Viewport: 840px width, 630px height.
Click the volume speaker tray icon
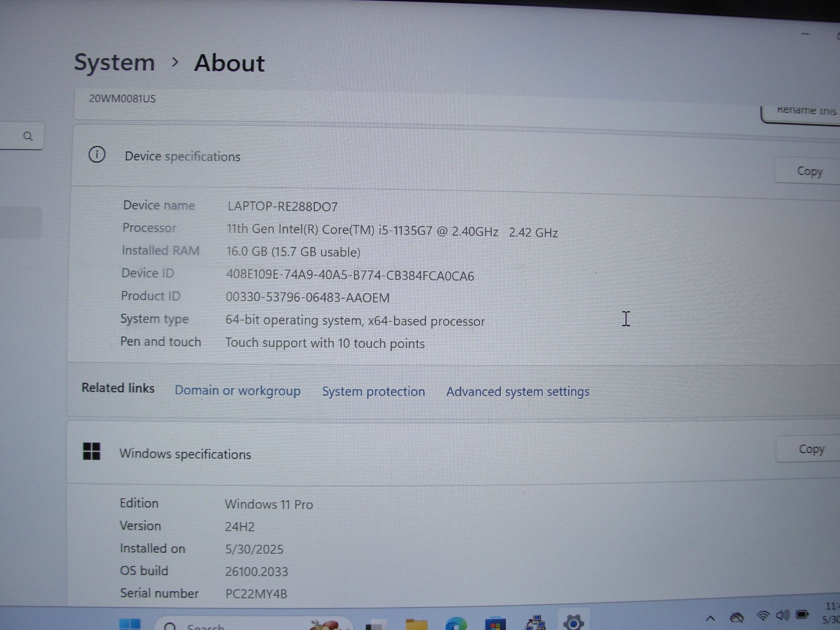tap(782, 616)
